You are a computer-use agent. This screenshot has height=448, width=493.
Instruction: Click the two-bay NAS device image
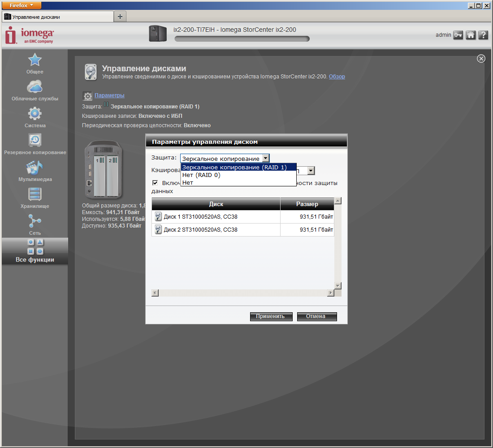tap(104, 169)
